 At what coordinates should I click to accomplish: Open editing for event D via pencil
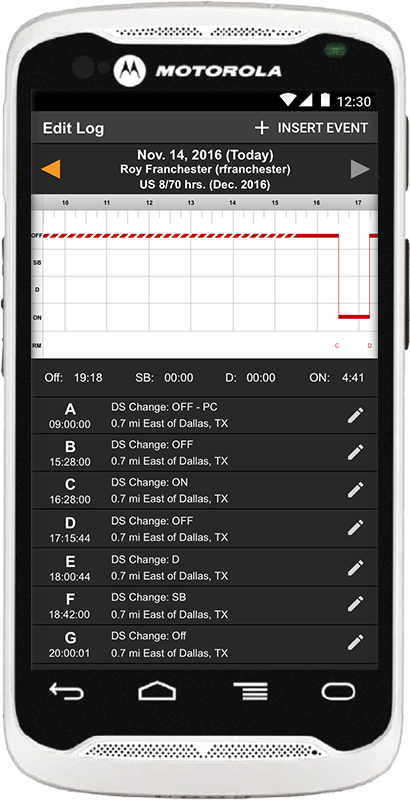point(355,528)
